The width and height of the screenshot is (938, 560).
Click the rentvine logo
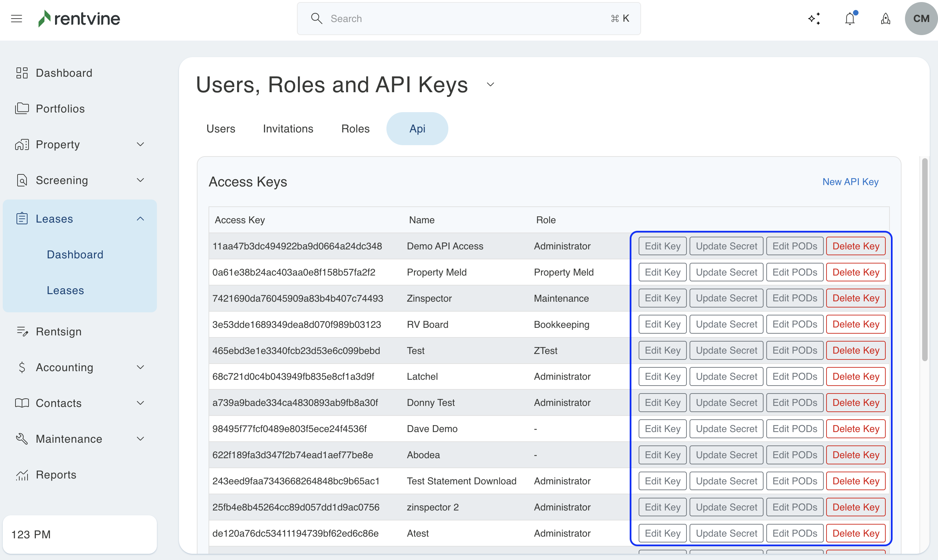tap(79, 19)
